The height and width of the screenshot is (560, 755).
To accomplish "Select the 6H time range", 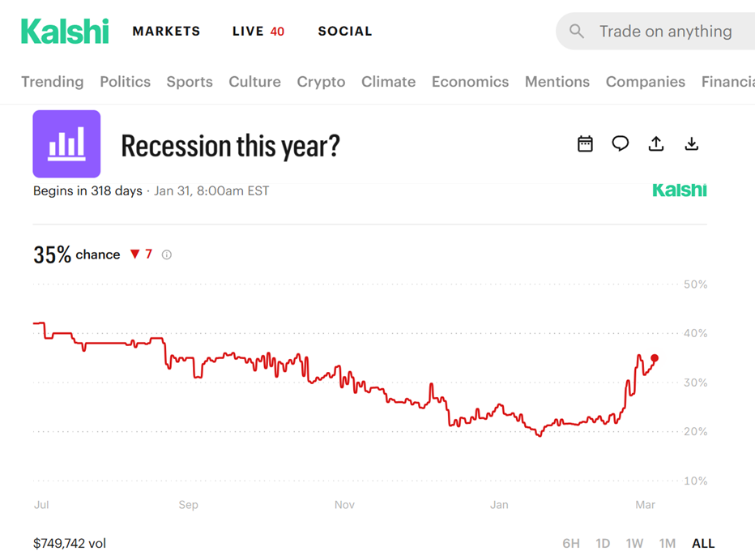I will 571,543.
